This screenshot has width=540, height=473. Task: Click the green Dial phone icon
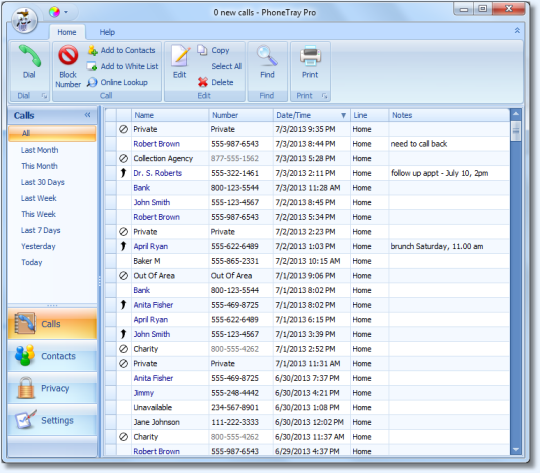(x=30, y=56)
